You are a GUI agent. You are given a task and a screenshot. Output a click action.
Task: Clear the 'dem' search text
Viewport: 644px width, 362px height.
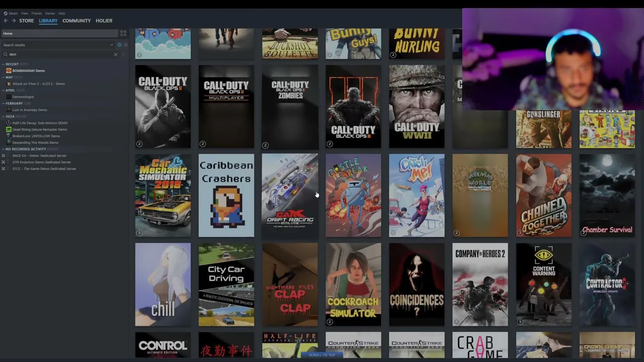[115, 54]
